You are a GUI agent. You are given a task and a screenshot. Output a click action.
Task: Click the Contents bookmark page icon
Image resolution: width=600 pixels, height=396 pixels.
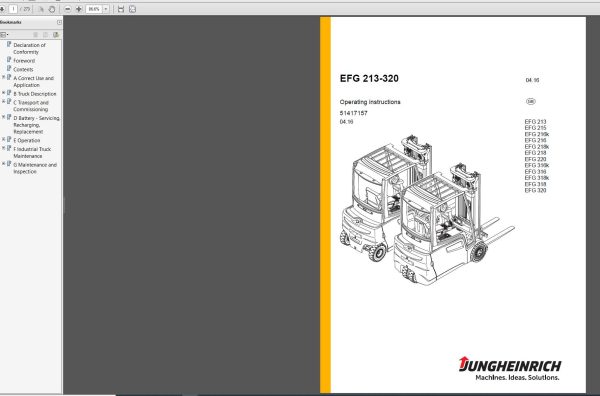(x=9, y=68)
